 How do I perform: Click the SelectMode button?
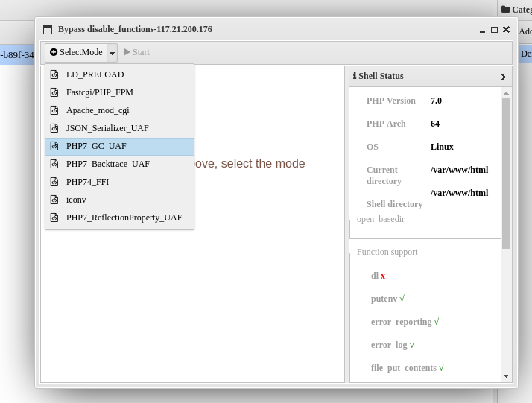[x=76, y=52]
